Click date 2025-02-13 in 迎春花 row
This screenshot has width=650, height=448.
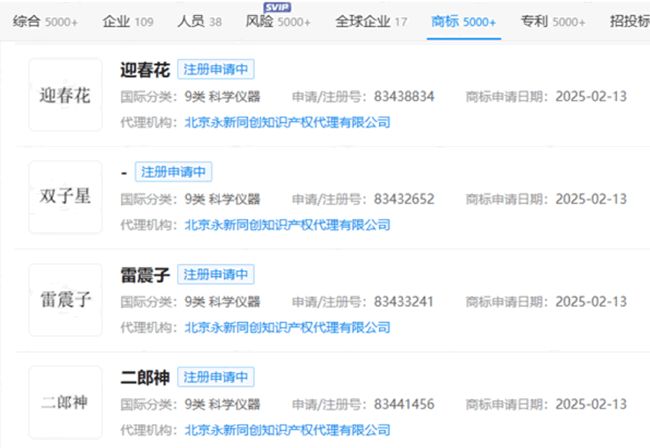[x=591, y=97]
